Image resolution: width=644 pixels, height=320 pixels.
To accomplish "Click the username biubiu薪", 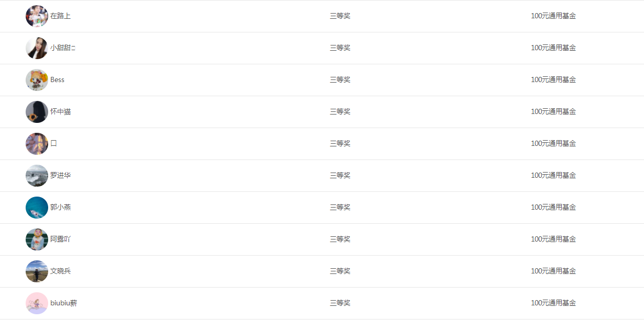I will tap(64, 303).
